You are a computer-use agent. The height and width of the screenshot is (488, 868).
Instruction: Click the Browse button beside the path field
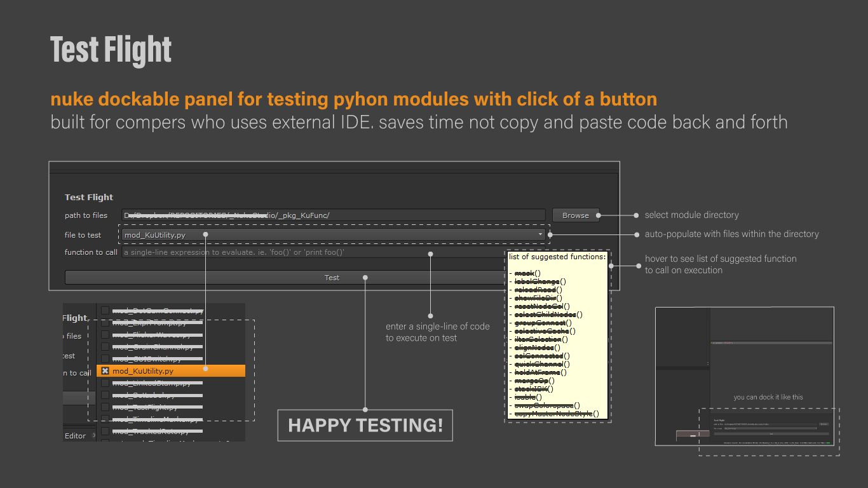[x=575, y=215]
